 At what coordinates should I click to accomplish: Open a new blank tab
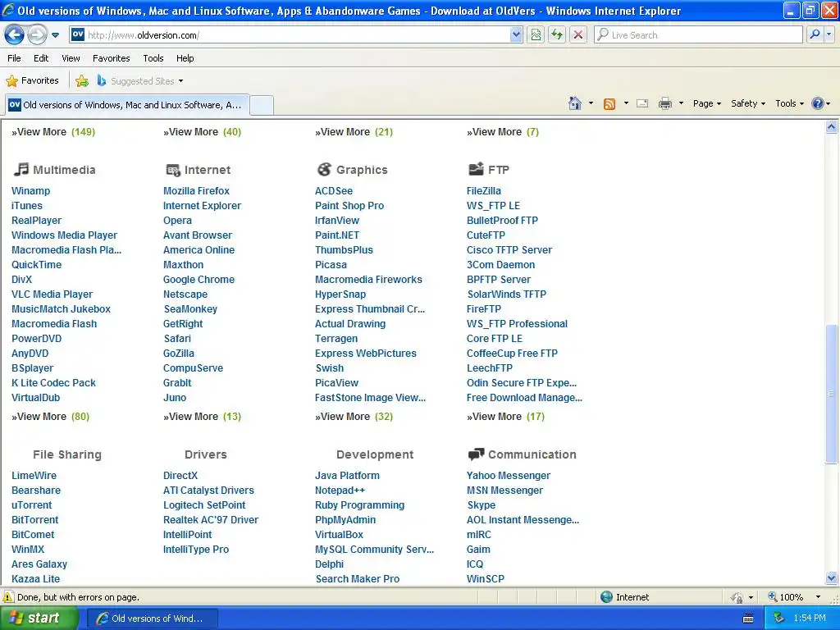tap(262, 105)
